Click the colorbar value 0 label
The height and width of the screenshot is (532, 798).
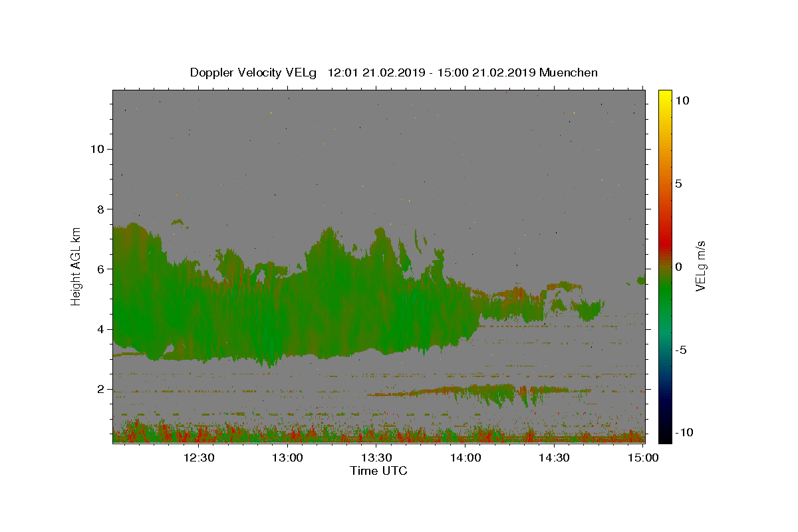tap(678, 267)
